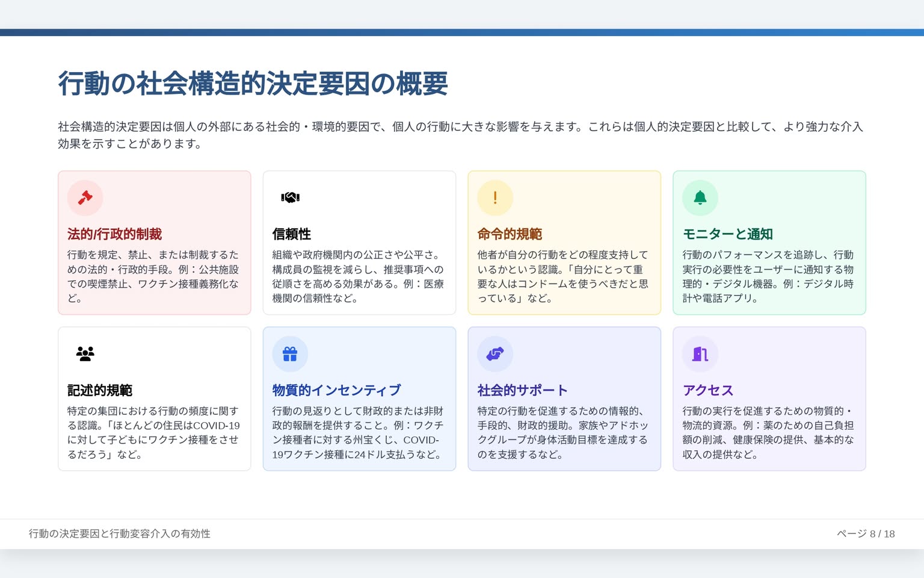Click the gift icon for 物質的インセンティブ

point(290,354)
